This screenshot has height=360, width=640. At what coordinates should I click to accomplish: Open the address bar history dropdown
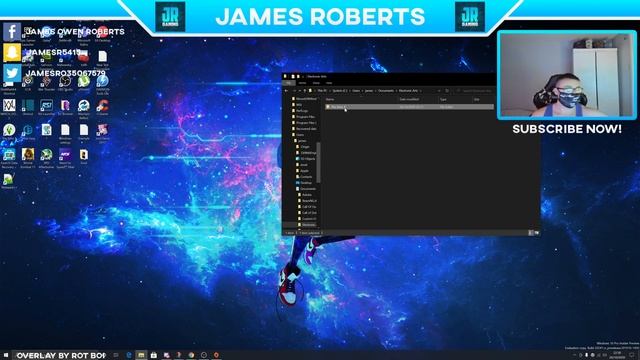click(439, 91)
